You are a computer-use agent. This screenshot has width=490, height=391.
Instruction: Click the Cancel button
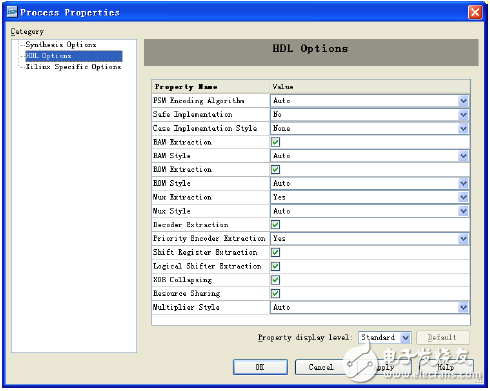pos(321,367)
